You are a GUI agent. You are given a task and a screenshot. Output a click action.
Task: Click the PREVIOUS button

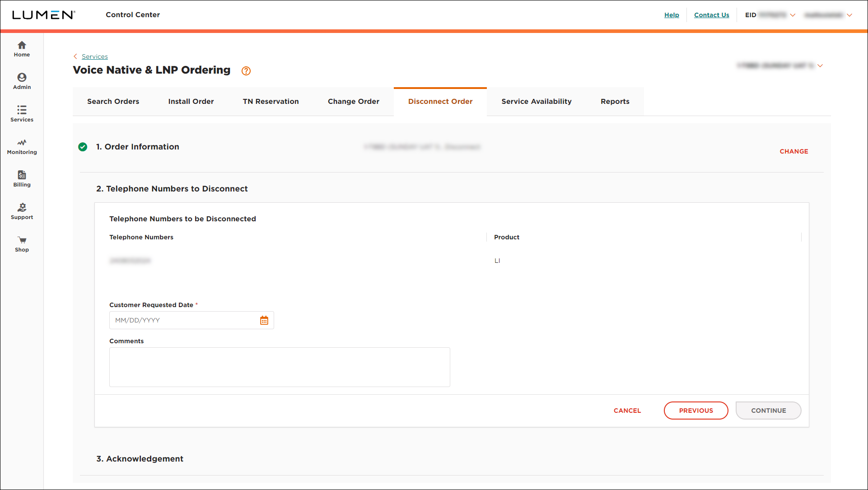(696, 410)
